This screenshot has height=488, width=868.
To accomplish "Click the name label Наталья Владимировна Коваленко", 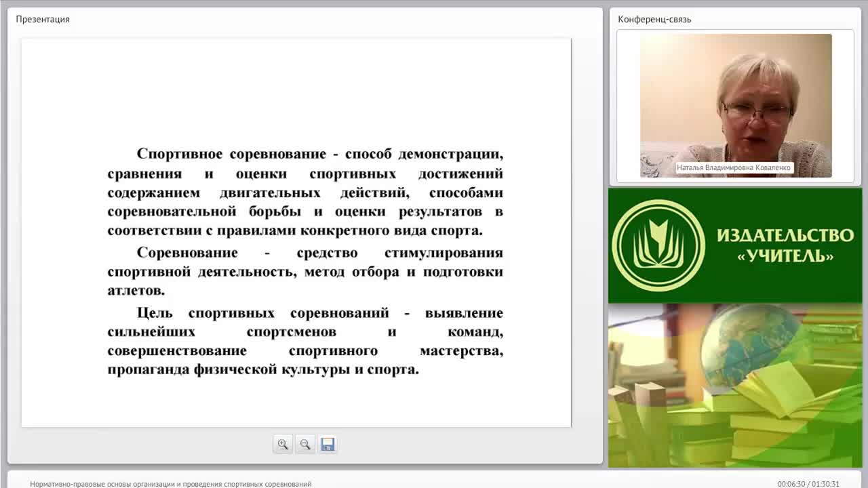I will tap(734, 167).
